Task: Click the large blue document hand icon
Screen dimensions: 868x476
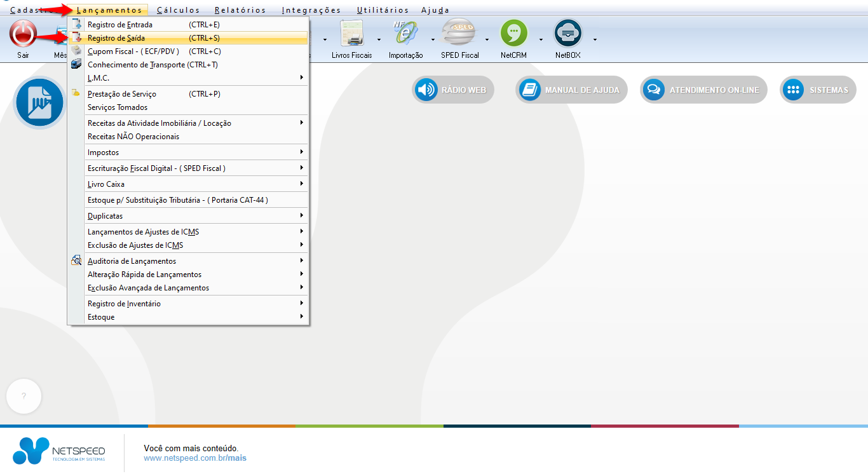Action: pos(39,102)
